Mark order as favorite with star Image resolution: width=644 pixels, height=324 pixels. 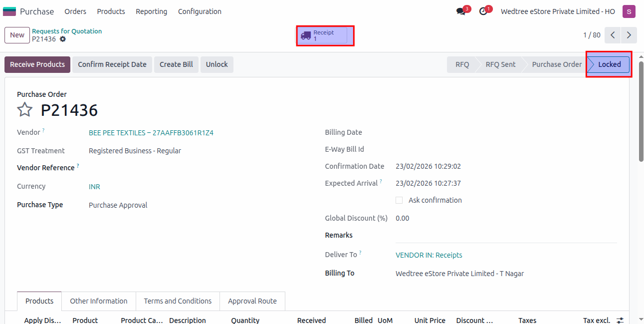(x=25, y=110)
